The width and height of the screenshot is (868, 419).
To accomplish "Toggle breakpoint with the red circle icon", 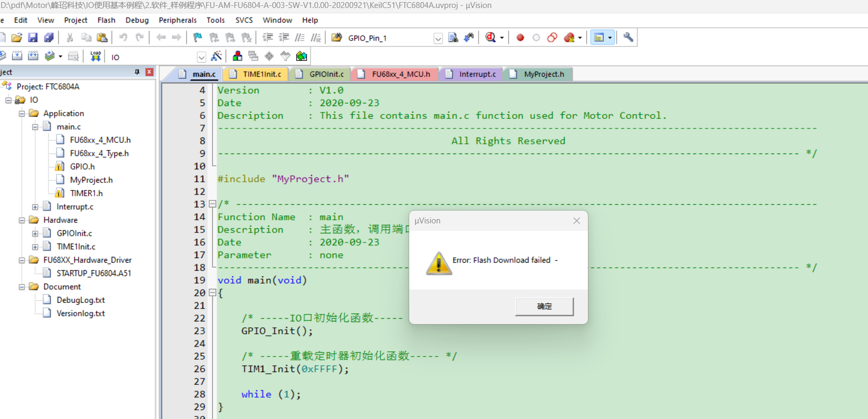I will tap(520, 37).
